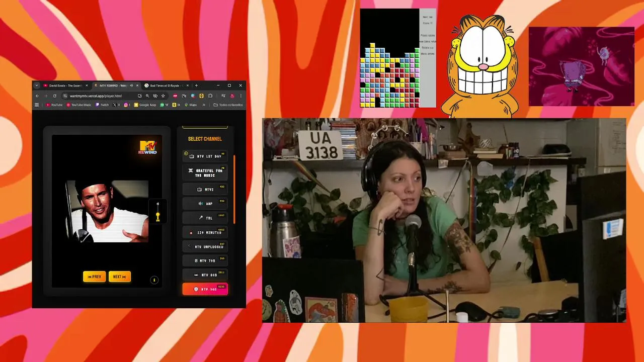This screenshot has width=644, height=362.
Task: Select the MTV2 channel
Action: [x=205, y=190]
